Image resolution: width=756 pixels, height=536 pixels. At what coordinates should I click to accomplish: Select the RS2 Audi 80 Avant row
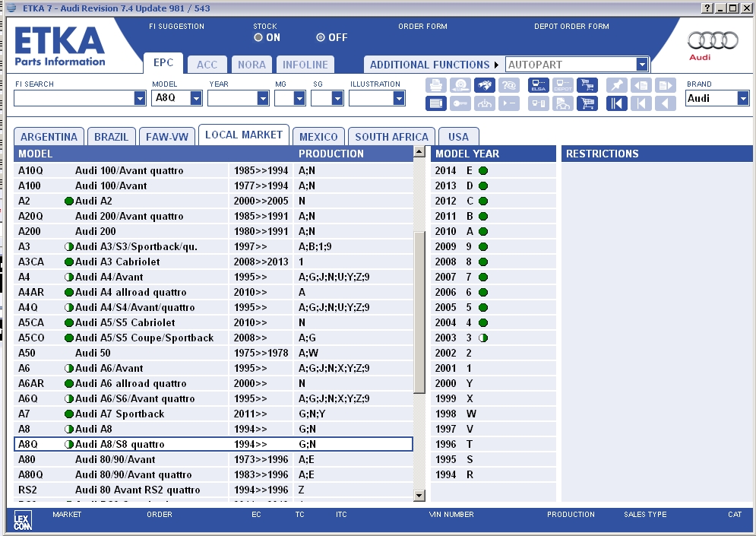(x=214, y=490)
